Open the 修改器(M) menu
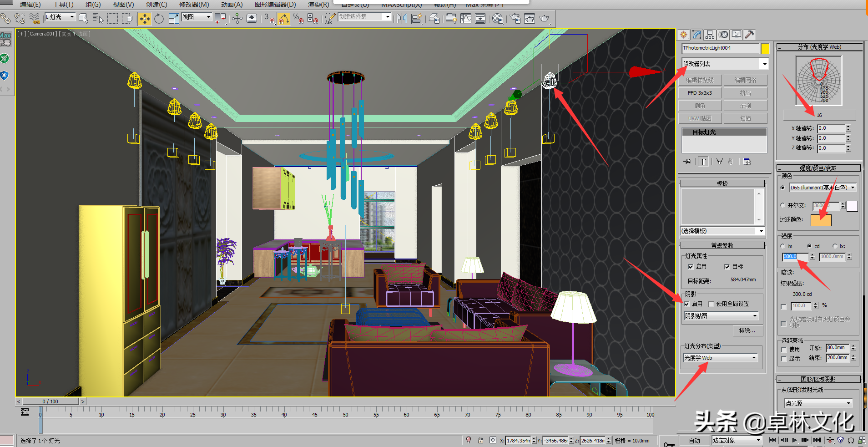 click(x=194, y=4)
